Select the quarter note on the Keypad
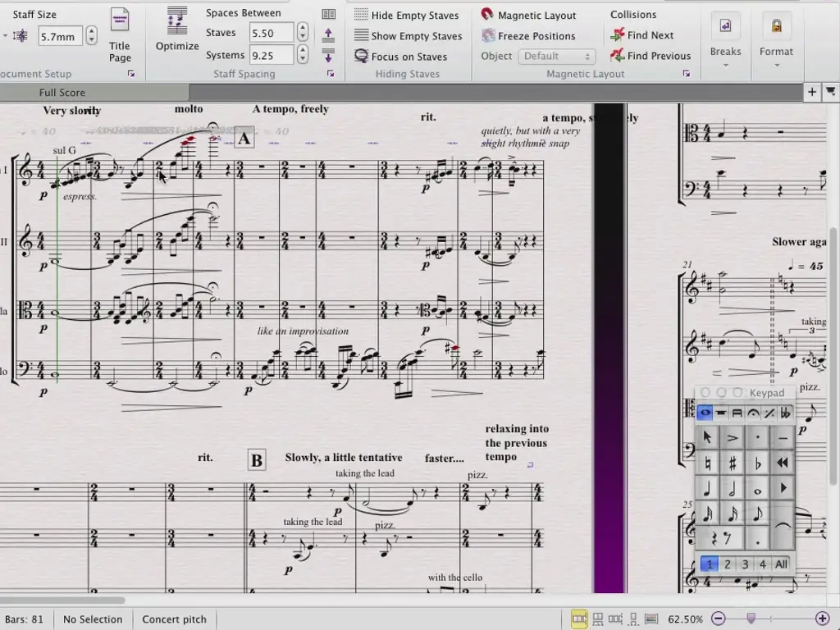840x630 pixels. tap(707, 488)
